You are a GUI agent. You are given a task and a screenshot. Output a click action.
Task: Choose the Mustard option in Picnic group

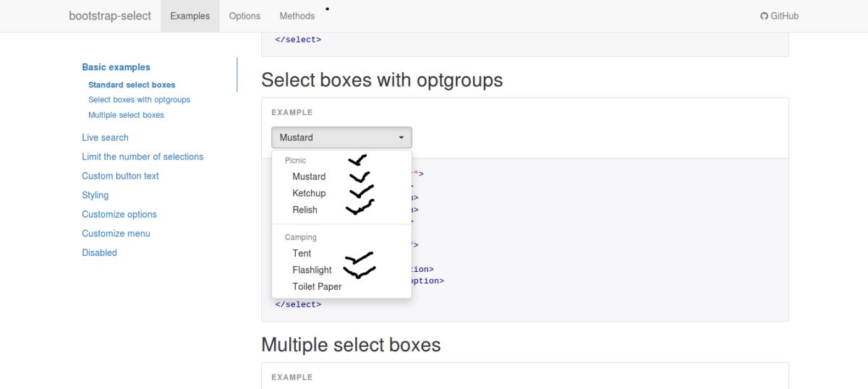[x=309, y=176]
